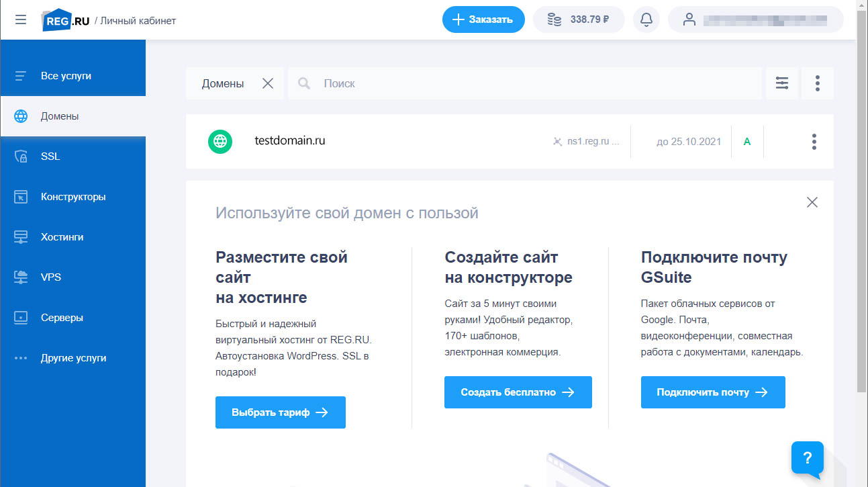The height and width of the screenshot is (487, 868).
Task: Open the hamburger menu icon
Action: (x=21, y=19)
